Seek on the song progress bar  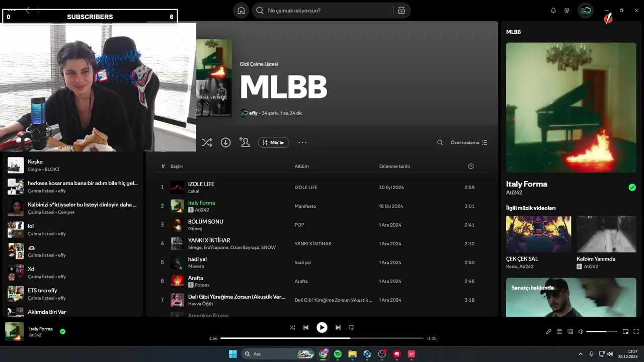click(x=322, y=338)
